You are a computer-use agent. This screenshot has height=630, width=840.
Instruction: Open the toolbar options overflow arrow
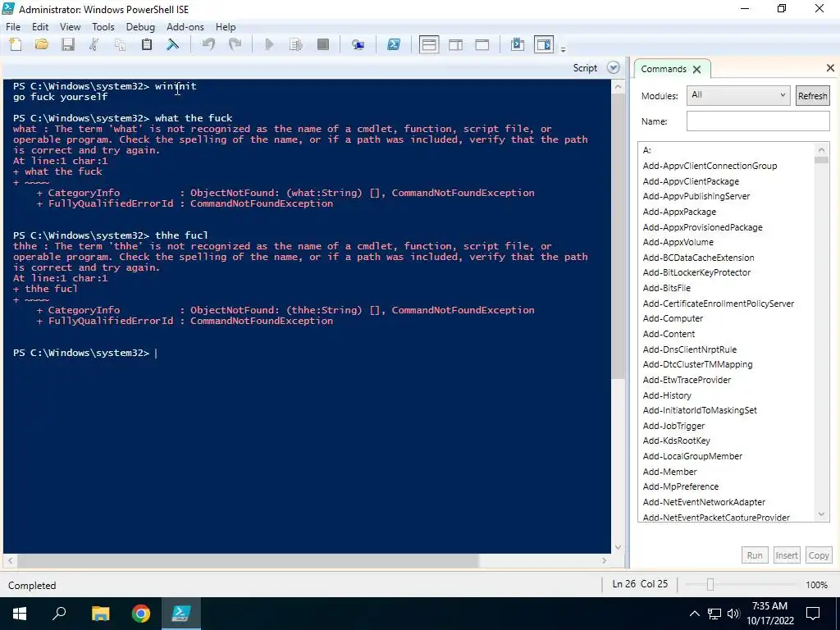[x=563, y=49]
